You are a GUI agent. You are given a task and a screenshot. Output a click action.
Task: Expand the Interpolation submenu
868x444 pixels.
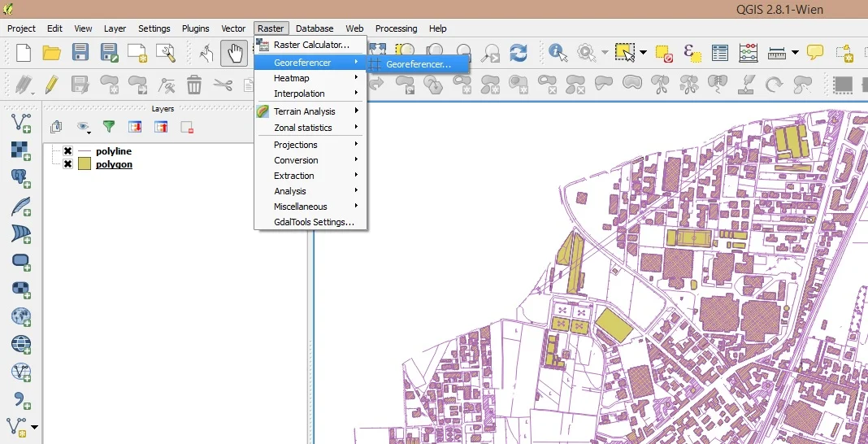[x=310, y=94]
